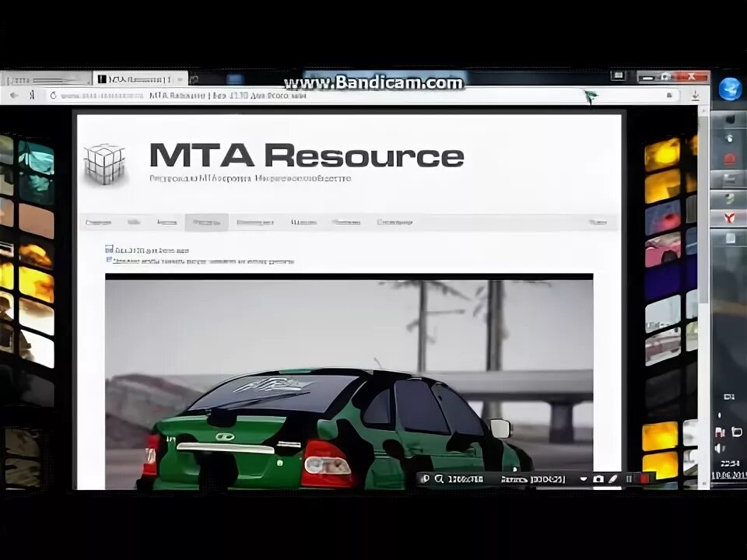Open the Yandex browser icon on the taskbar
This screenshot has width=747, height=560.
pyautogui.click(x=729, y=218)
